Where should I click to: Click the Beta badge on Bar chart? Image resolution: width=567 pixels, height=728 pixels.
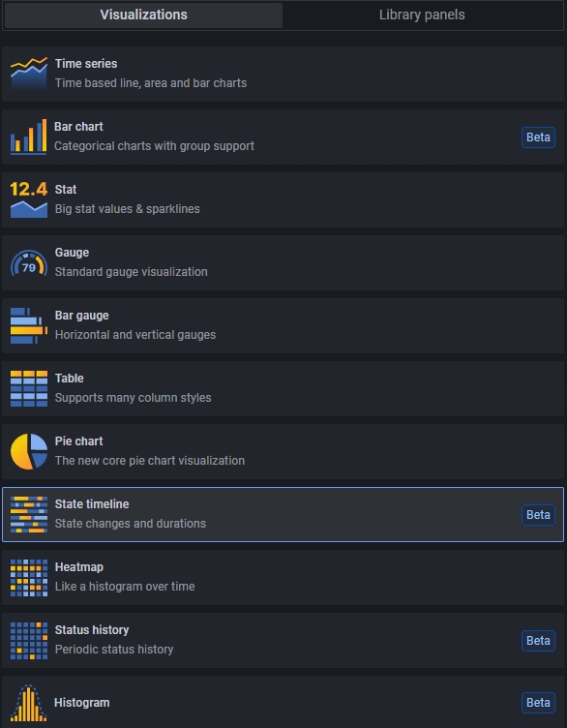tap(538, 137)
